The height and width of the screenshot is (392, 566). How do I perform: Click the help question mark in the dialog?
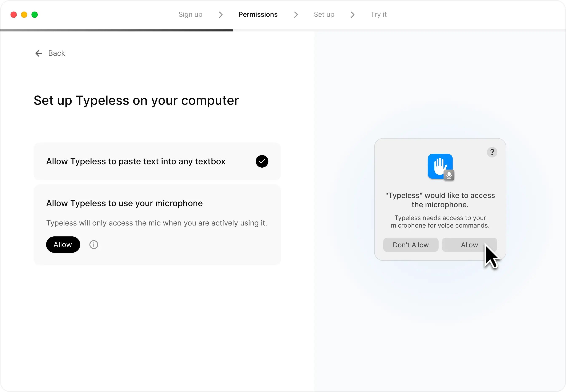pyautogui.click(x=492, y=152)
